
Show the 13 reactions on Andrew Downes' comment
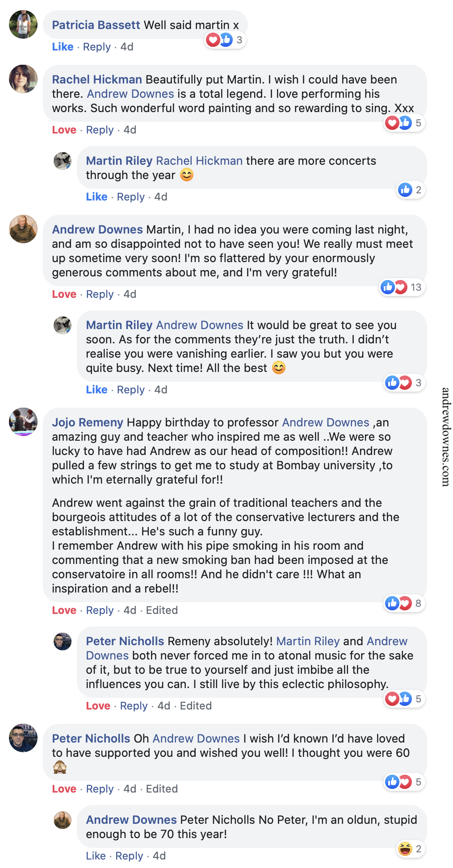pos(401,287)
